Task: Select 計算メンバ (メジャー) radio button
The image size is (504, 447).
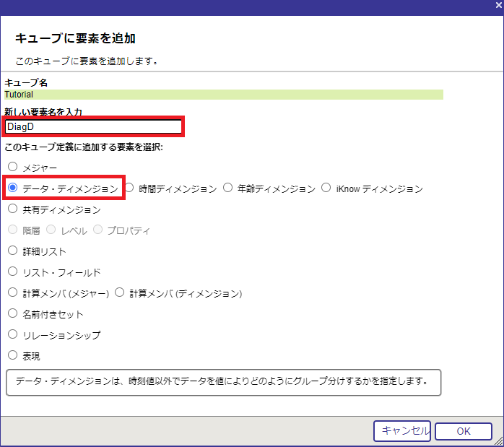Action: click(x=13, y=292)
